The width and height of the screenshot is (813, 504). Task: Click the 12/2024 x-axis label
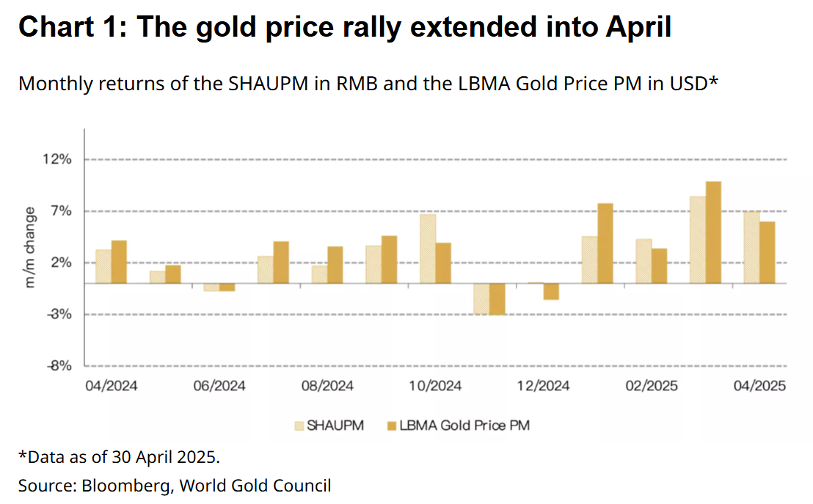[x=543, y=386]
